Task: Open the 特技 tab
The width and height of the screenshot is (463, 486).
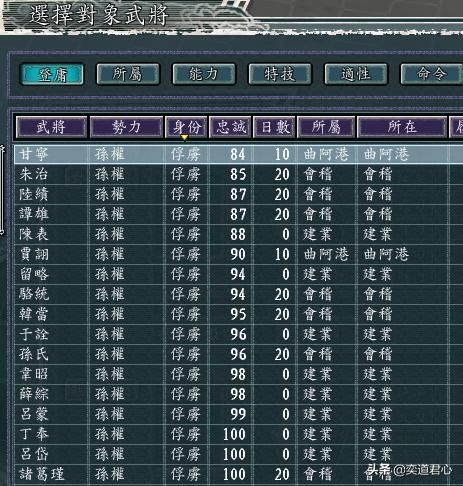Action: (x=280, y=74)
